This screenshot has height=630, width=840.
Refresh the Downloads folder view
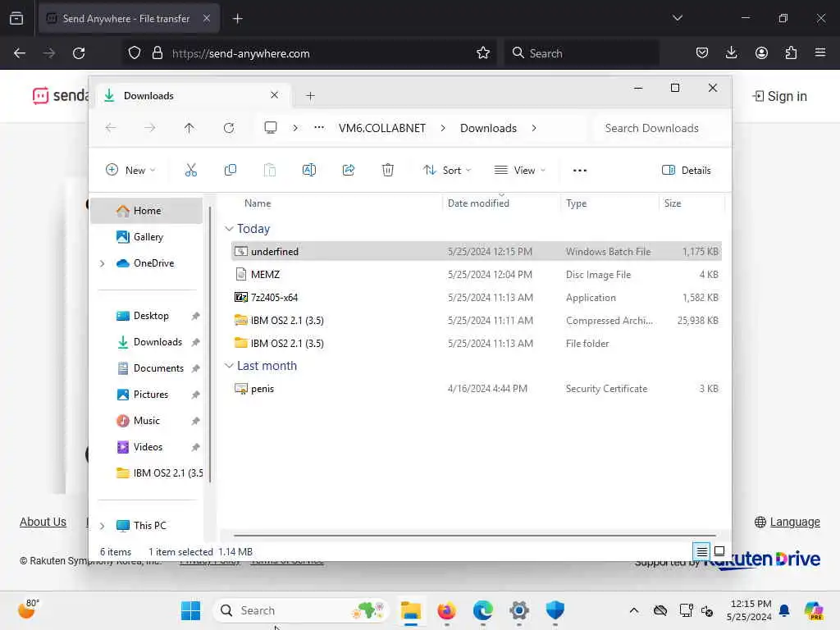coord(229,128)
